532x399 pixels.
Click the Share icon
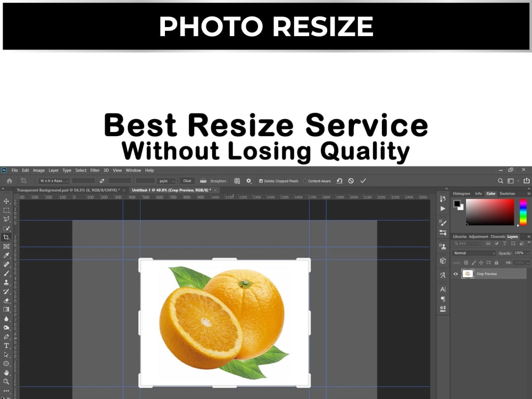click(x=526, y=181)
